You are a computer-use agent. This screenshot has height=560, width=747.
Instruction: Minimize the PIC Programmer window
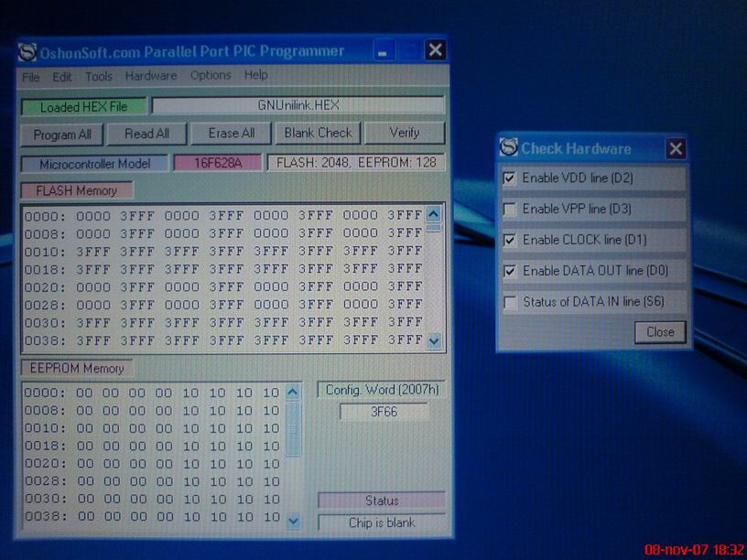click(383, 50)
